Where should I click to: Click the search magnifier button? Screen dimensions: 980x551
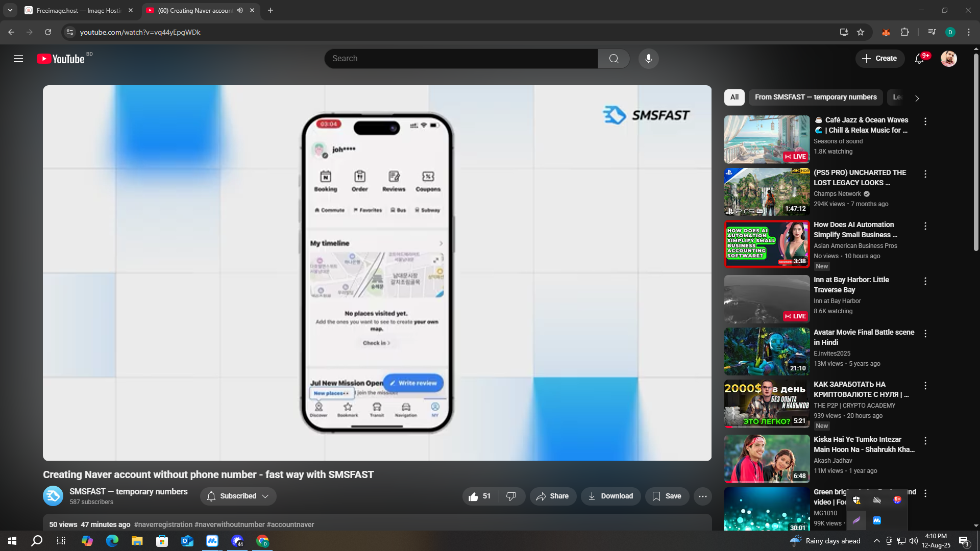pyautogui.click(x=614, y=59)
